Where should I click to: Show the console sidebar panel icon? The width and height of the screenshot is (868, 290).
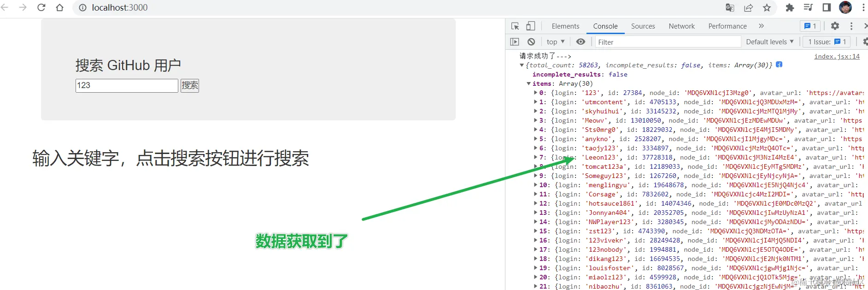tap(515, 41)
